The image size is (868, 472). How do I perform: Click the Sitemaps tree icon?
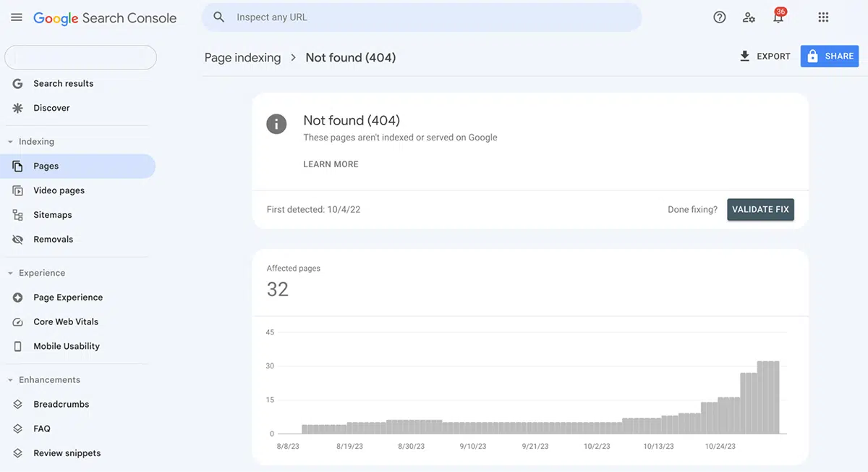(x=18, y=215)
